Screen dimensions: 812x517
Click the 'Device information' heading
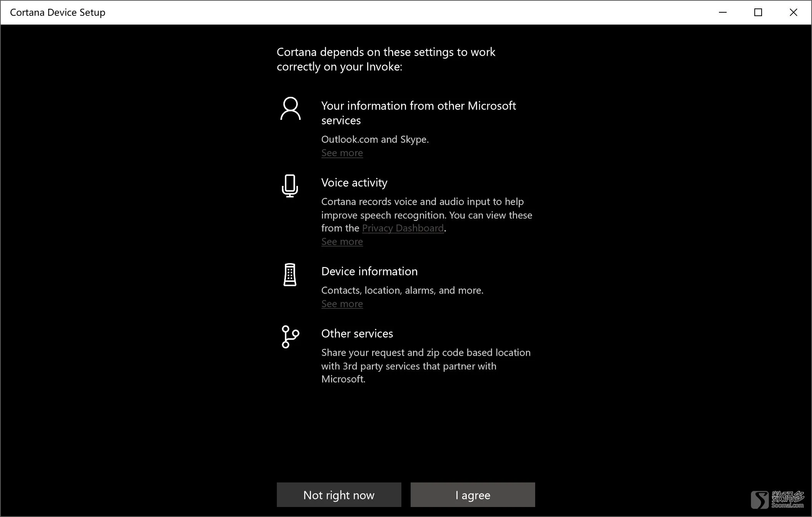coord(369,271)
